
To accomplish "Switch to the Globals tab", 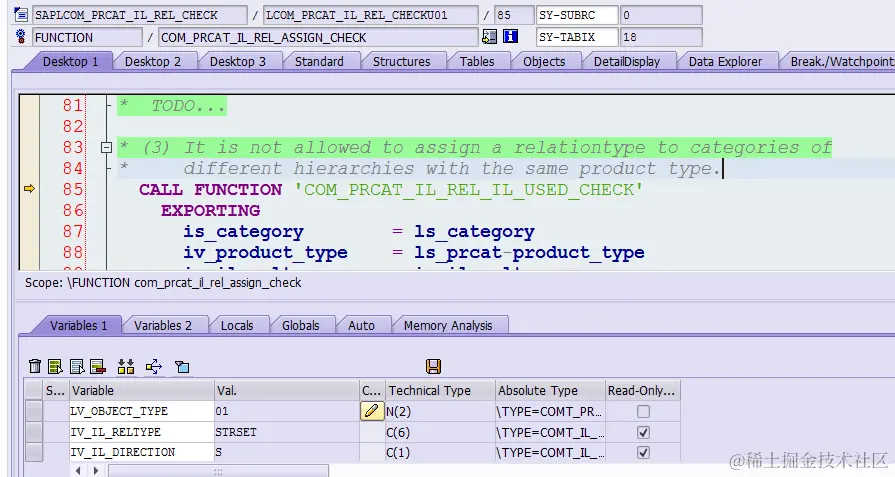I will coord(301,326).
